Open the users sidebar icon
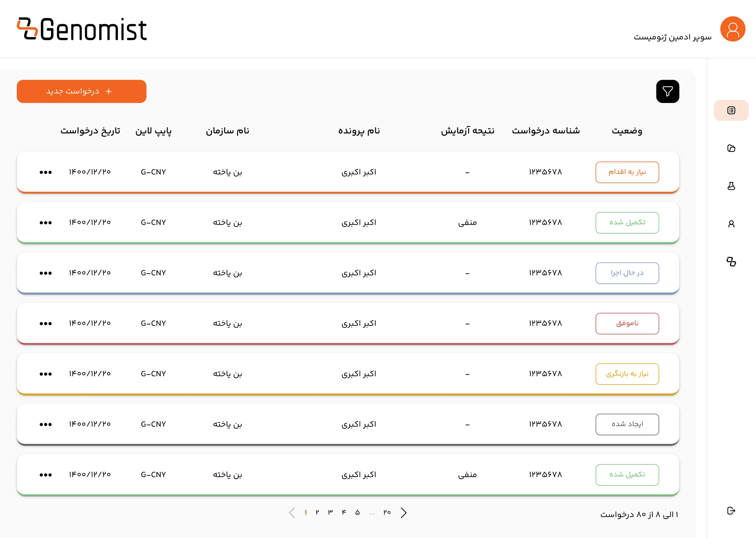 (731, 224)
